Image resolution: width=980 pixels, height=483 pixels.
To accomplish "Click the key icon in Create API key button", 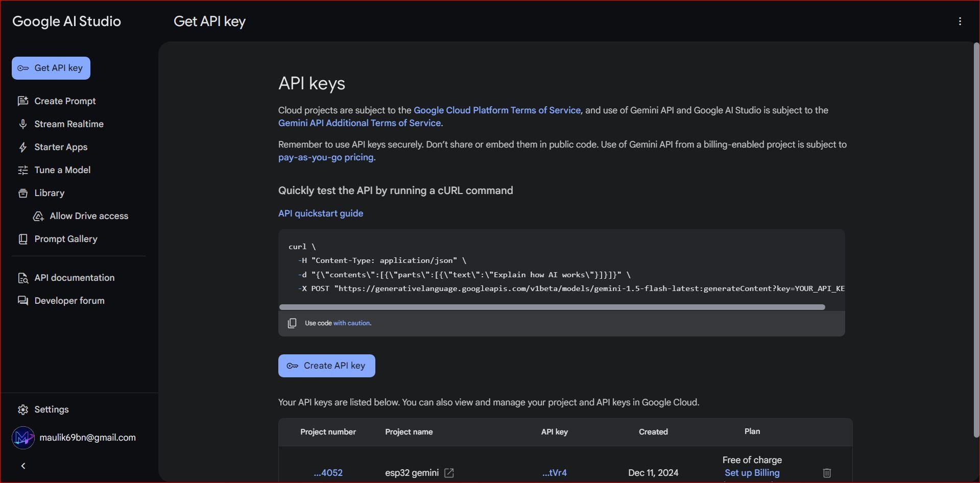I will point(293,366).
